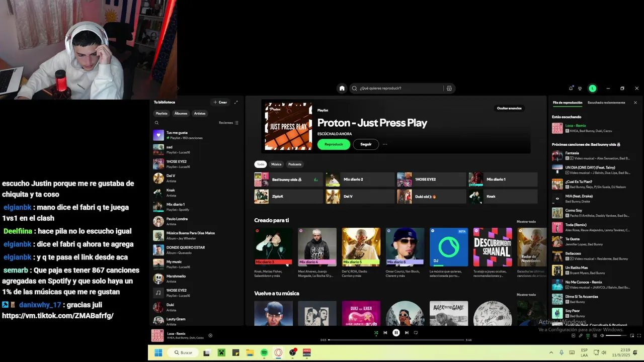The image size is (644, 362).
Task: Skip to next track
Action: [x=407, y=332]
